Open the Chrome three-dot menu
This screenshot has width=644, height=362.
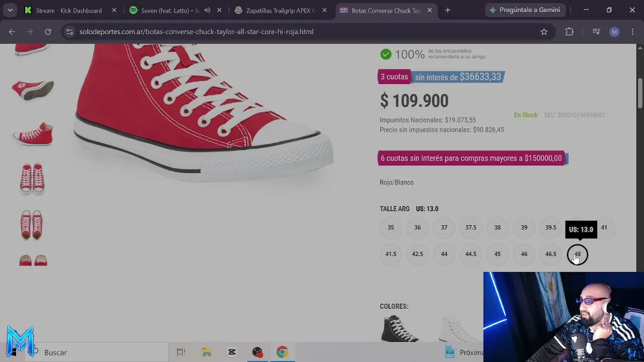632,32
